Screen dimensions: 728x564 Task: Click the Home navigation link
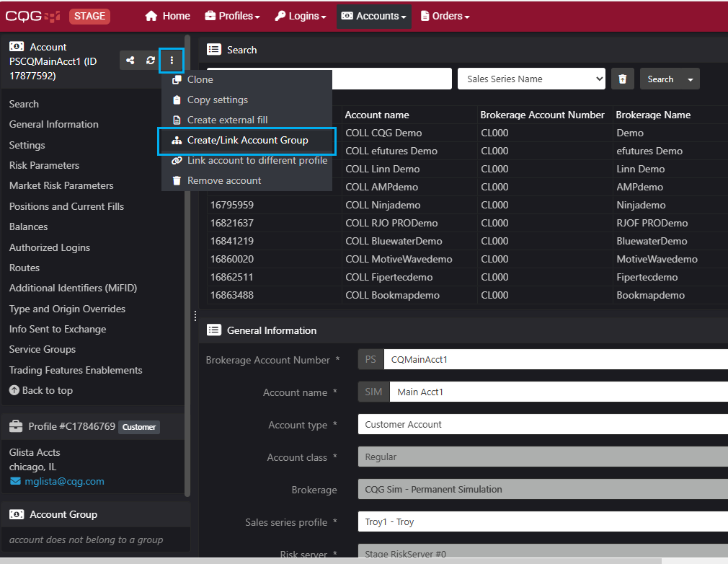(x=168, y=16)
